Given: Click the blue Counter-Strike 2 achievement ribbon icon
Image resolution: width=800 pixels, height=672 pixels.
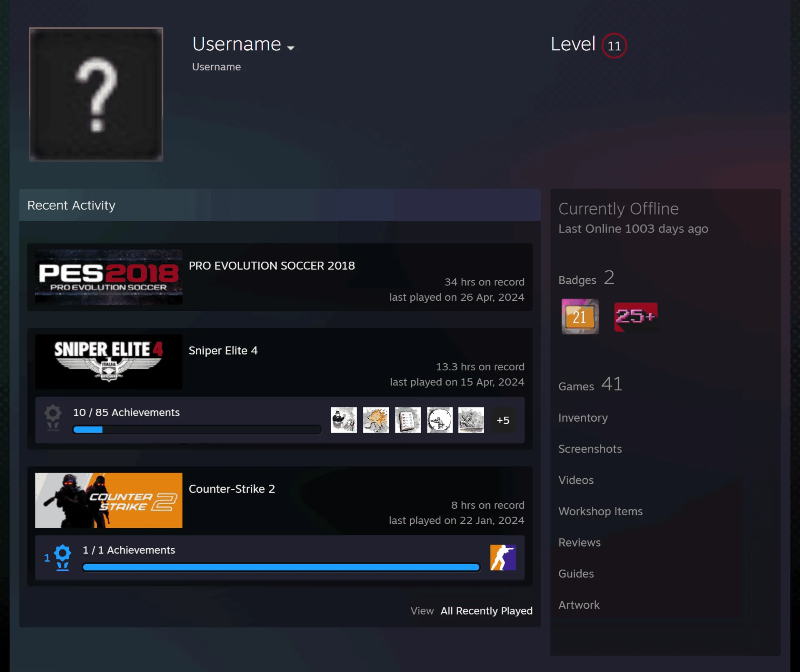Looking at the screenshot, I should point(62,557).
